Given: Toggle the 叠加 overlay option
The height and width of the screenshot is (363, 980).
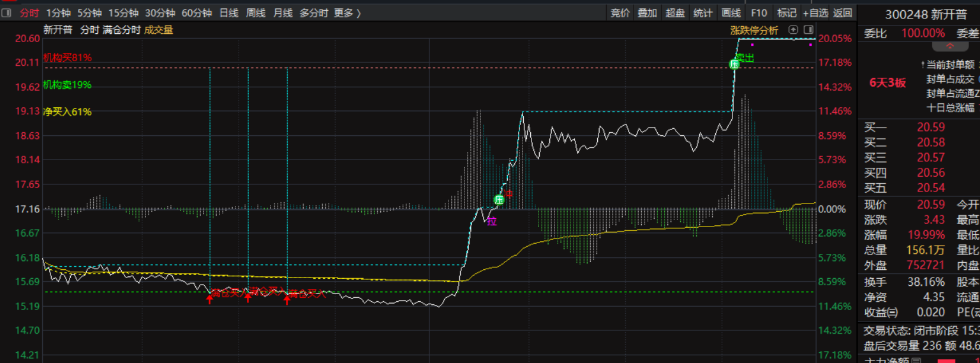Looking at the screenshot, I should pyautogui.click(x=647, y=13).
